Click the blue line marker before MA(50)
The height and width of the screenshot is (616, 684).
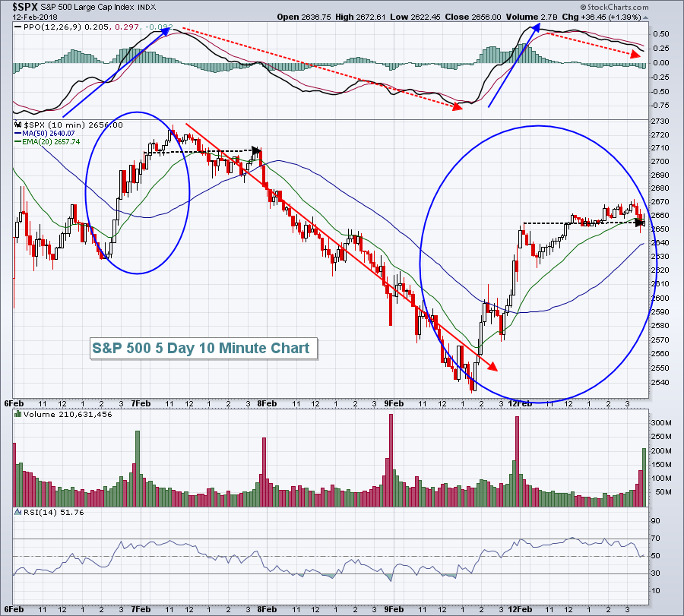tap(18, 134)
